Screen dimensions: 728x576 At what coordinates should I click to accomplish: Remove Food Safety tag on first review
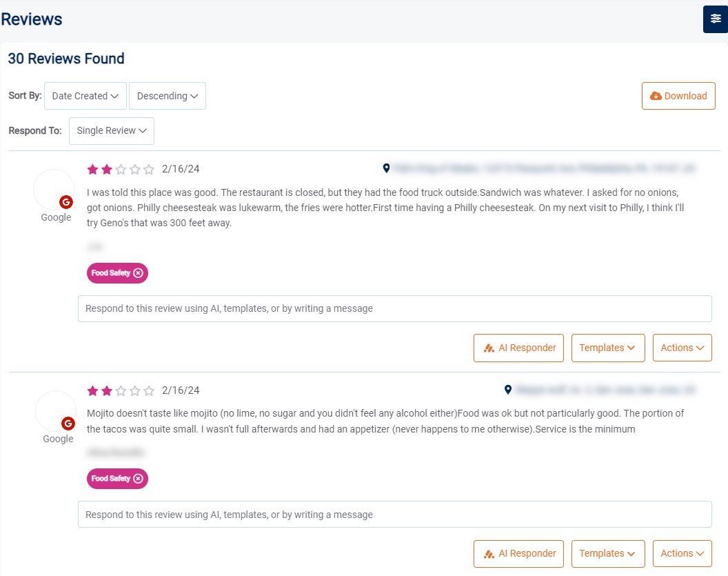(x=139, y=273)
